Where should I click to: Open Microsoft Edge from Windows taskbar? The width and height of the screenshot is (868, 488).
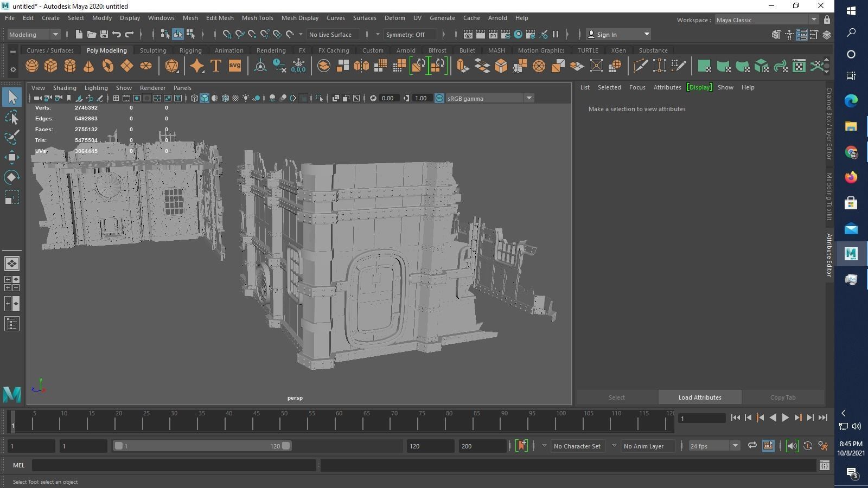pyautogui.click(x=851, y=100)
